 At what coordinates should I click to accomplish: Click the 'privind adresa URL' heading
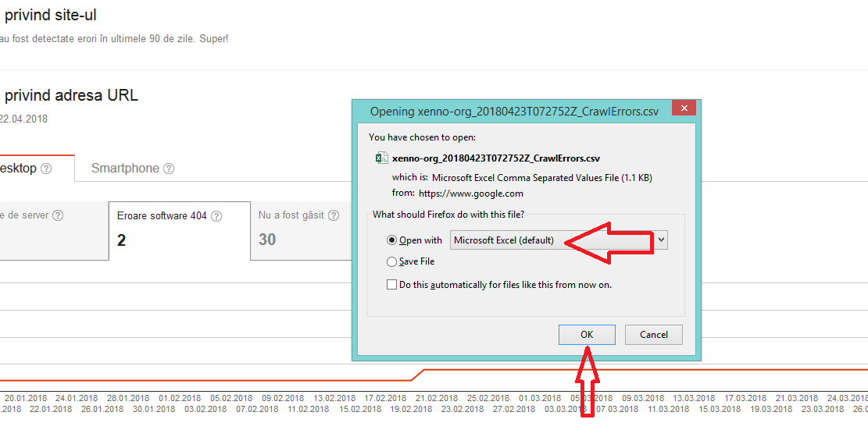point(71,96)
